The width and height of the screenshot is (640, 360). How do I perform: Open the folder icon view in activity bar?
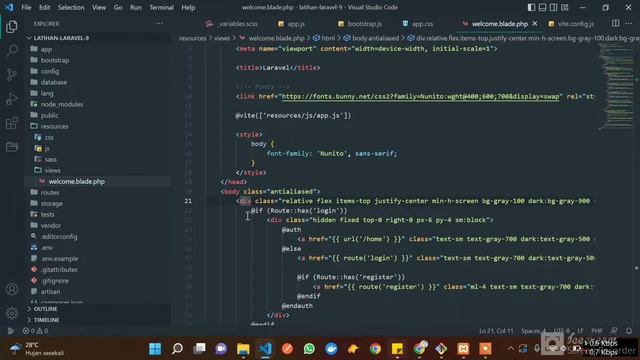[12, 147]
